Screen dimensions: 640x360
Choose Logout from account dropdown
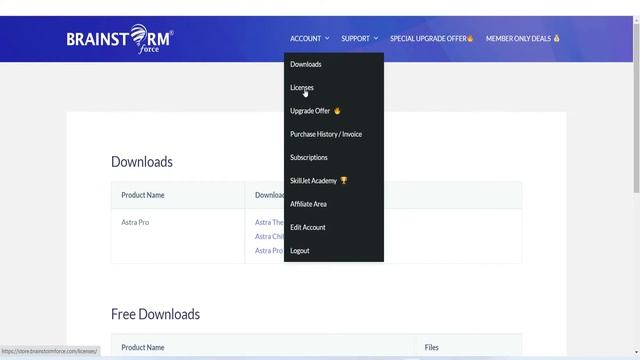point(300,251)
